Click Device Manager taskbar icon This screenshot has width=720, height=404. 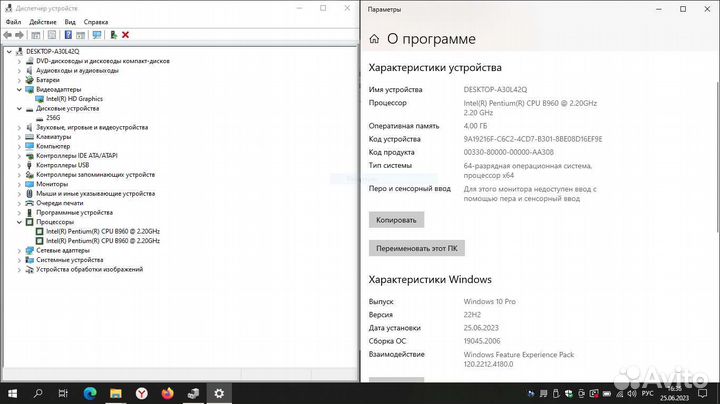point(193,393)
